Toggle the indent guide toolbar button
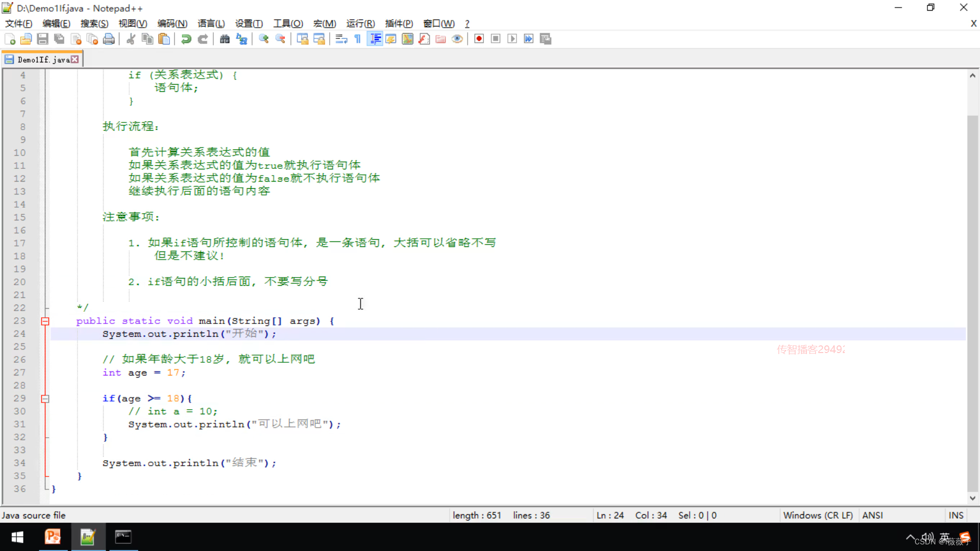Screen dimensions: 980x551 click(375, 39)
